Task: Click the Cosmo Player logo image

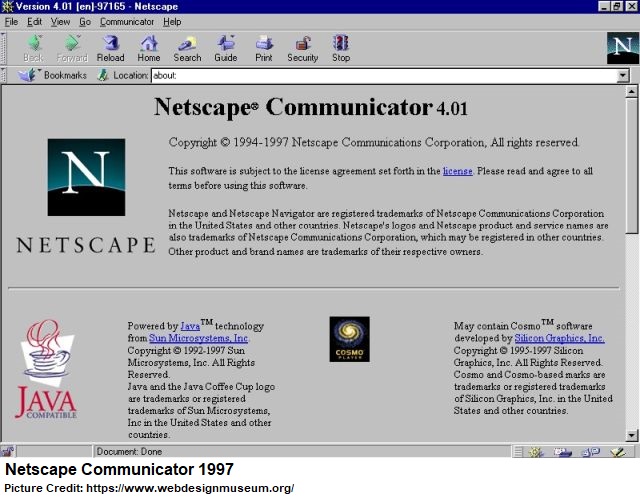Action: [x=349, y=339]
